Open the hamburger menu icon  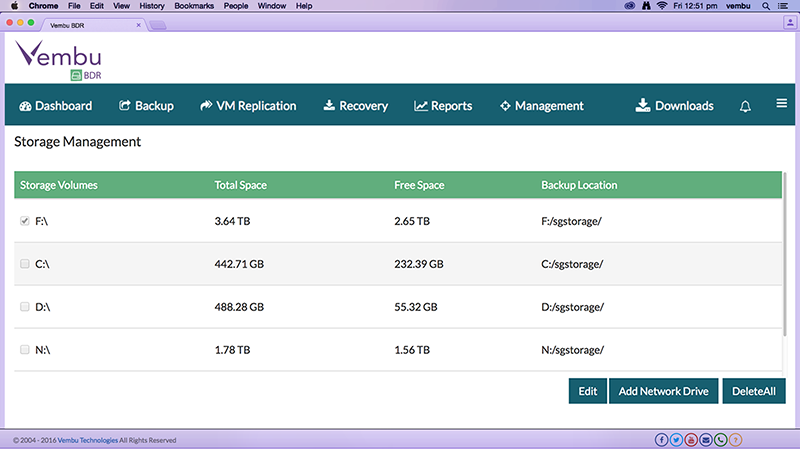point(782,104)
